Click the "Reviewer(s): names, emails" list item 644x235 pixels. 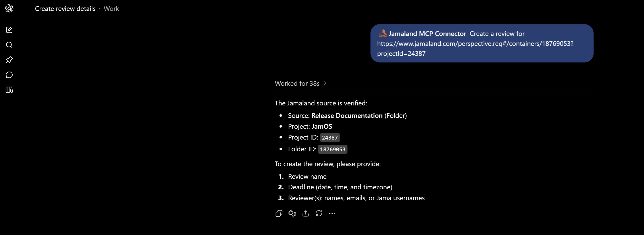pos(356,198)
